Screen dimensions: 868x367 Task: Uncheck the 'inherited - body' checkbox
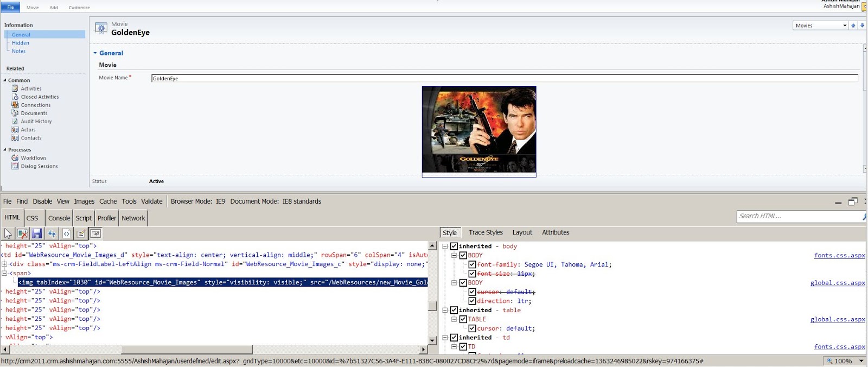tap(454, 246)
